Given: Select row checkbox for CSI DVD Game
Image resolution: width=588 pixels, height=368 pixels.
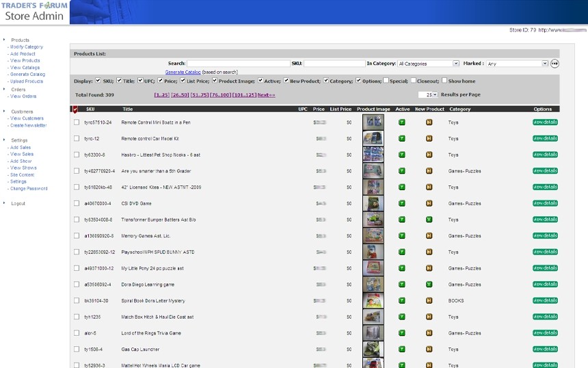Looking at the screenshot, I should (x=77, y=203).
